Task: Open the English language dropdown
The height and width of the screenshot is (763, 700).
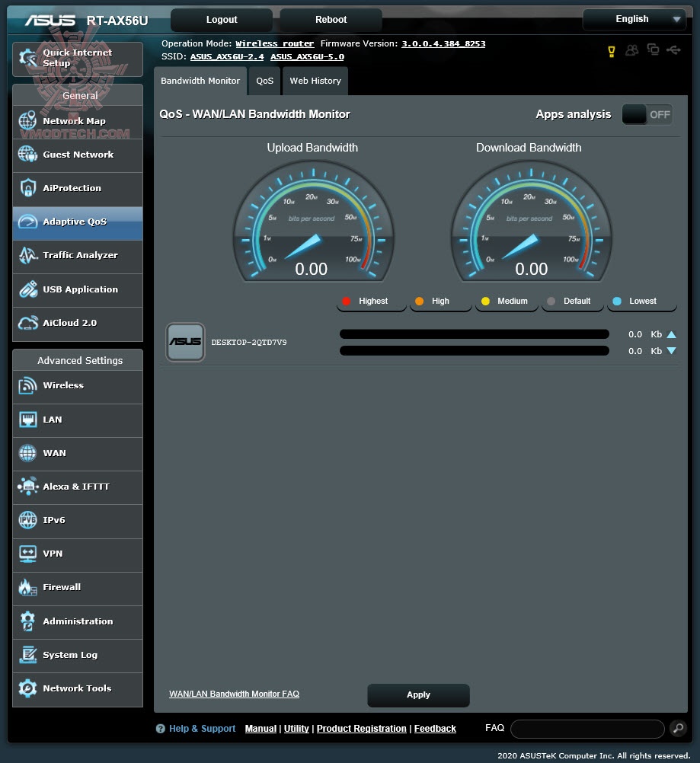Action: pos(634,19)
